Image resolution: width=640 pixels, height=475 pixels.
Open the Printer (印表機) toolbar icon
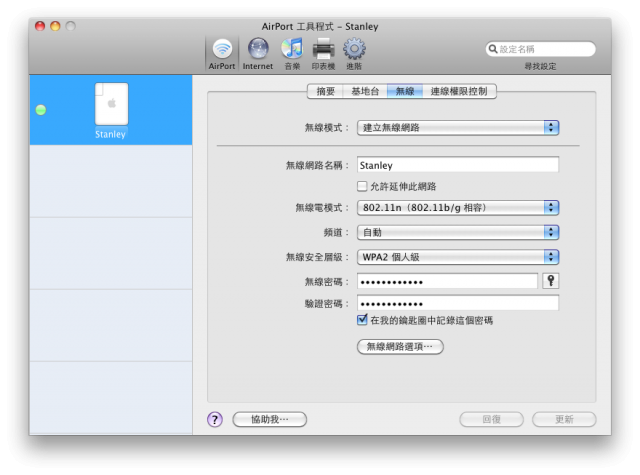tap(323, 54)
